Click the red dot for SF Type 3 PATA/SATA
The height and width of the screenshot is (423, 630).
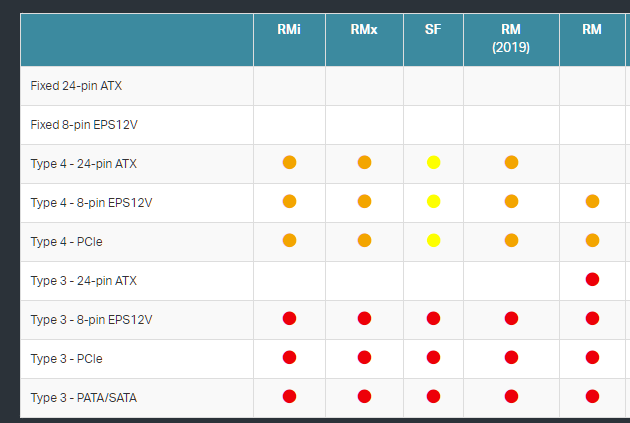(434, 396)
